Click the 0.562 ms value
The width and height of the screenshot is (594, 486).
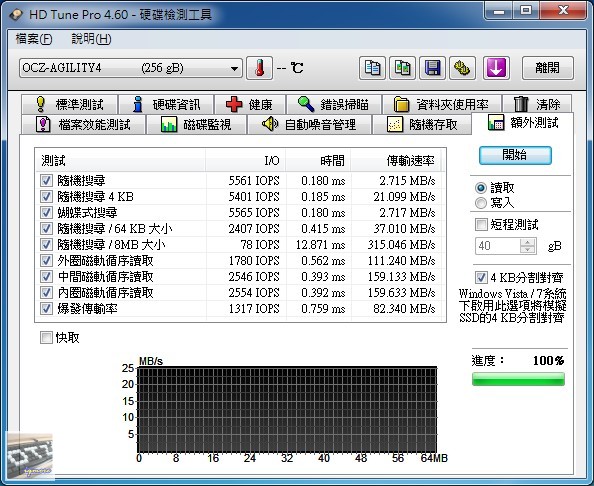tap(323, 261)
